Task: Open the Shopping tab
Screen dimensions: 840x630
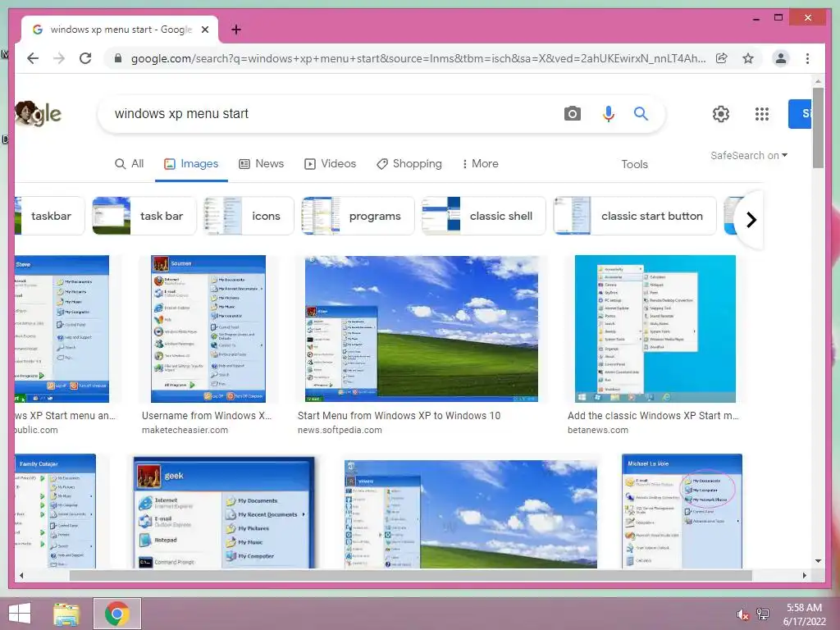Action: pyautogui.click(x=409, y=164)
